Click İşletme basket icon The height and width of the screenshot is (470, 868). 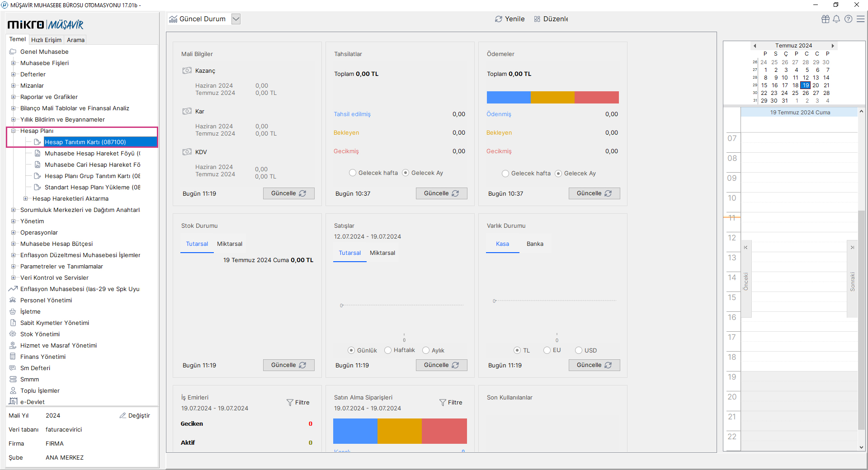coord(13,311)
